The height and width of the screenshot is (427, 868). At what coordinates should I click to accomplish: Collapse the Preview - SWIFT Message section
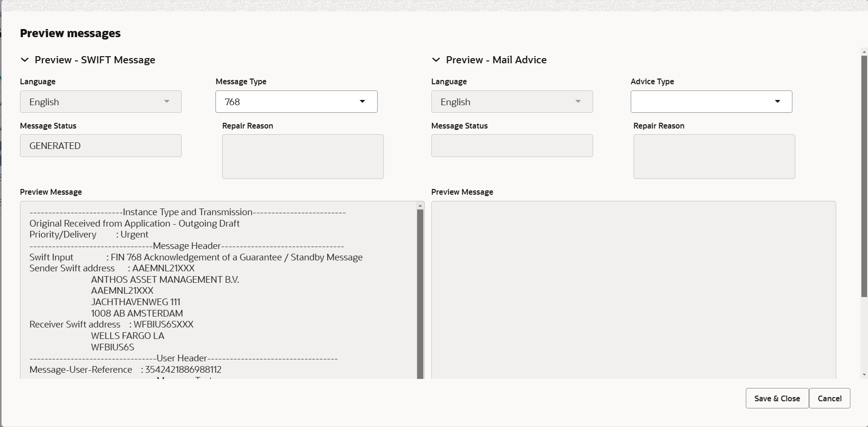(x=25, y=60)
